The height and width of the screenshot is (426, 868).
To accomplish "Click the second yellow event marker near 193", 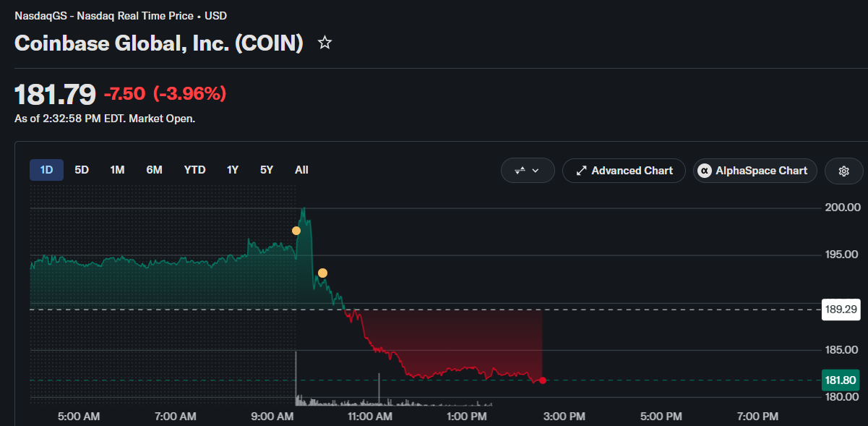I will click(322, 273).
